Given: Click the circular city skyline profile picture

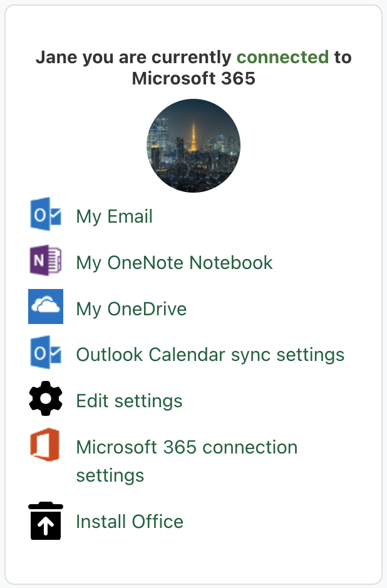Looking at the screenshot, I should point(194,146).
